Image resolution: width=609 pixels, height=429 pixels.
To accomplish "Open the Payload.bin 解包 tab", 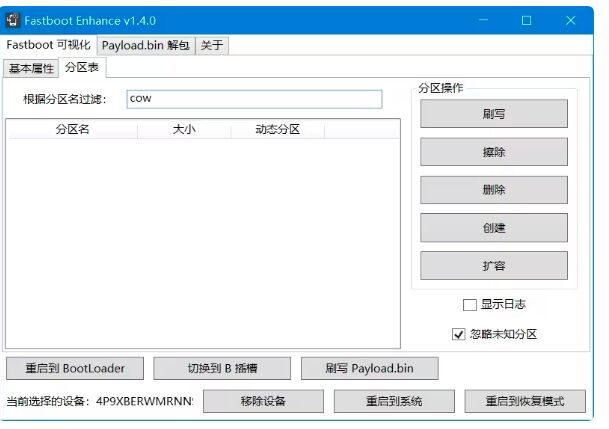I will pyautogui.click(x=146, y=46).
